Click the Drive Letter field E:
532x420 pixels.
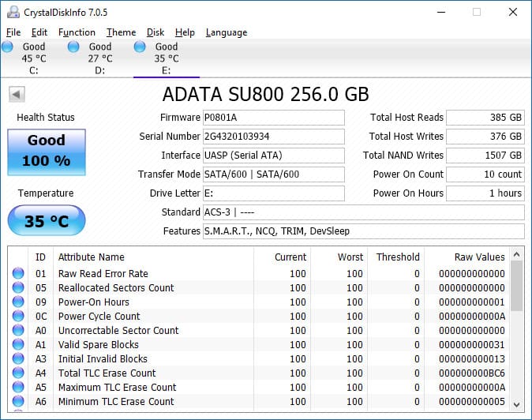pos(273,193)
